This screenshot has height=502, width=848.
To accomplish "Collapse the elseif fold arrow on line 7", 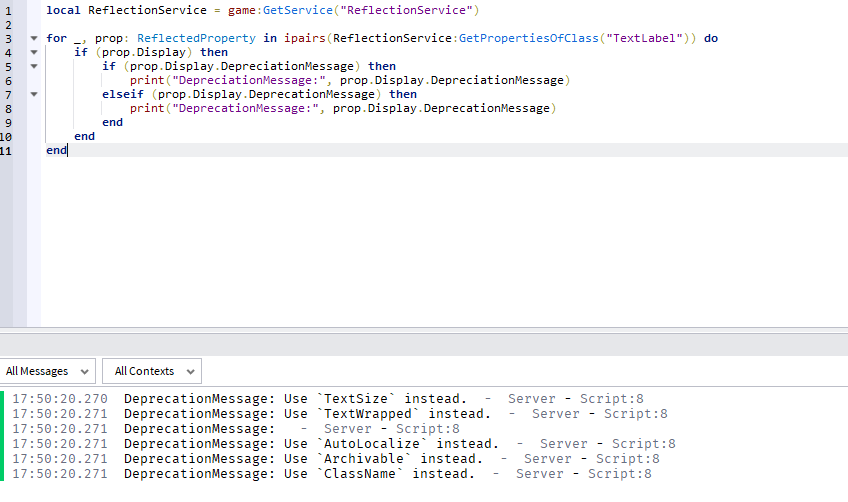I will 34,95.
